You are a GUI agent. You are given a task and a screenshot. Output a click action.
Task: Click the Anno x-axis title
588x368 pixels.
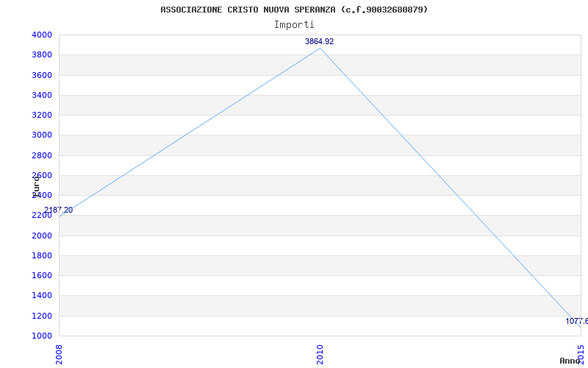click(570, 361)
